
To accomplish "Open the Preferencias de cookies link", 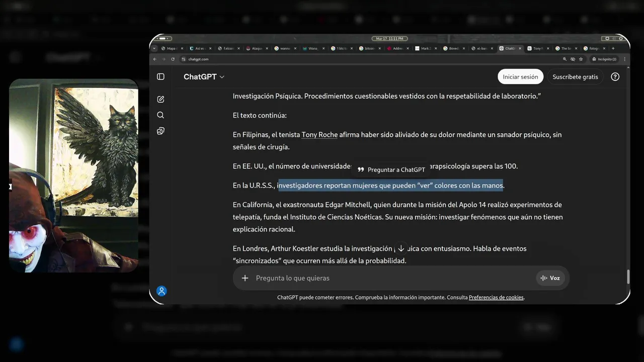I will click(496, 297).
